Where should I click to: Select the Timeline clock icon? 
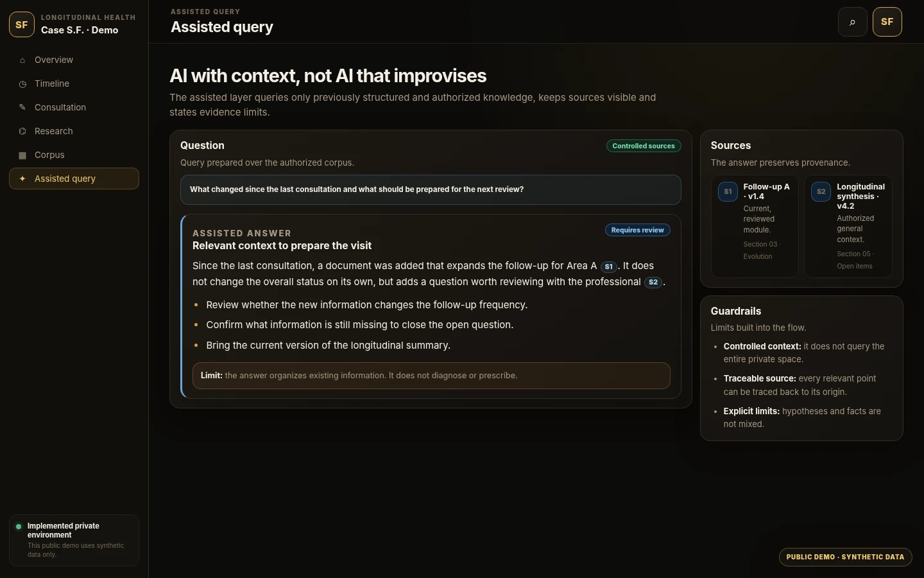(22, 84)
